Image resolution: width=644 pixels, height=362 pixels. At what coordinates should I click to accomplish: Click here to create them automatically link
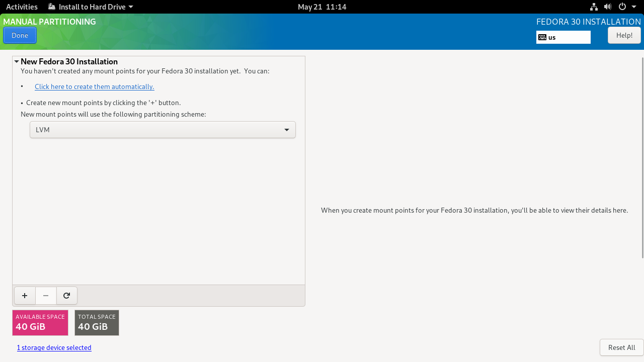(95, 86)
